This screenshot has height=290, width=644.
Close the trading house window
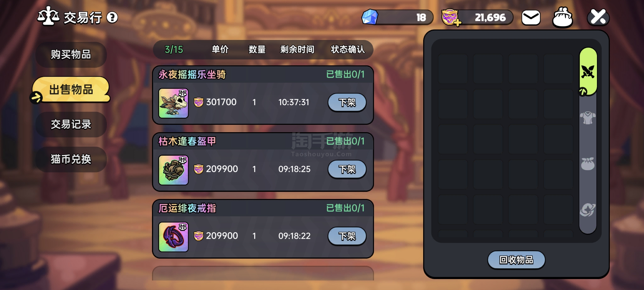pos(598,17)
